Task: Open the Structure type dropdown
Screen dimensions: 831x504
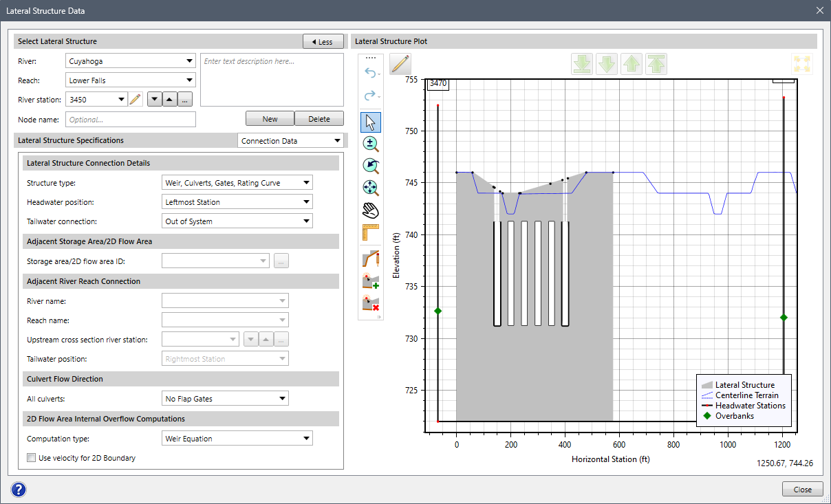Action: click(237, 183)
